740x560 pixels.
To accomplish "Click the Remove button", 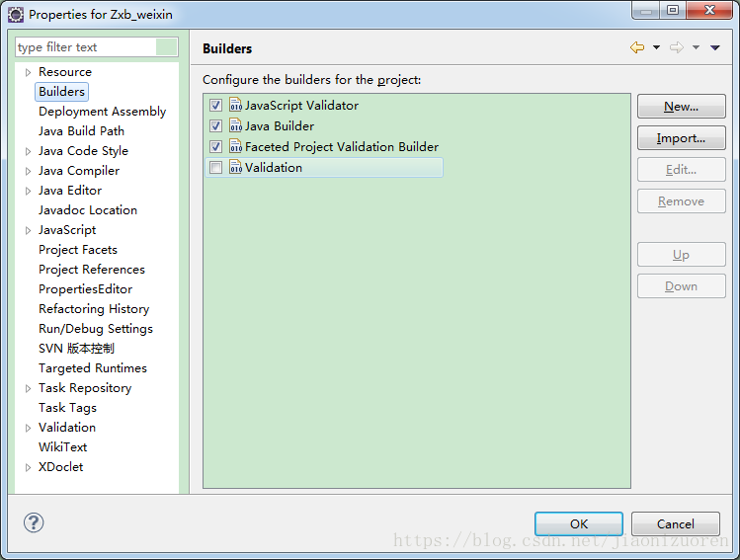I will [x=681, y=200].
